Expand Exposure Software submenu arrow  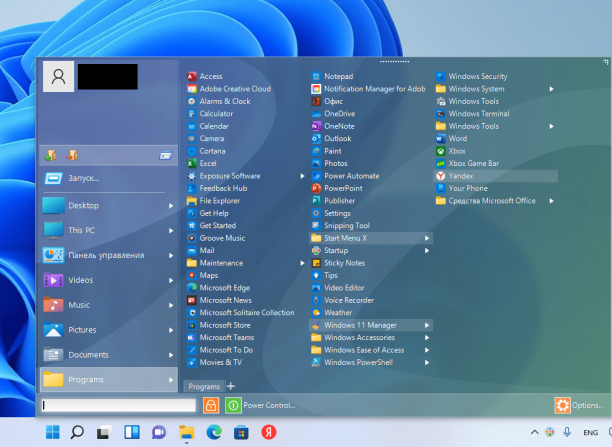pos(302,176)
